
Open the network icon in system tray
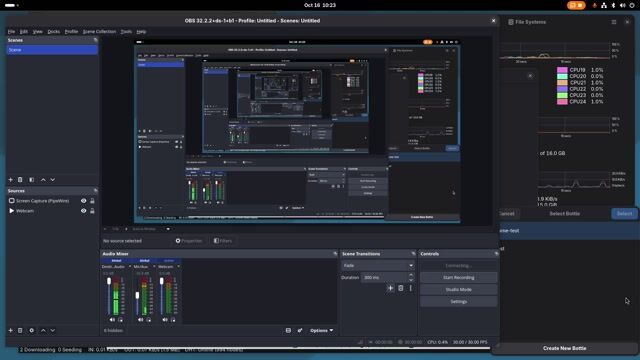(x=604, y=5)
